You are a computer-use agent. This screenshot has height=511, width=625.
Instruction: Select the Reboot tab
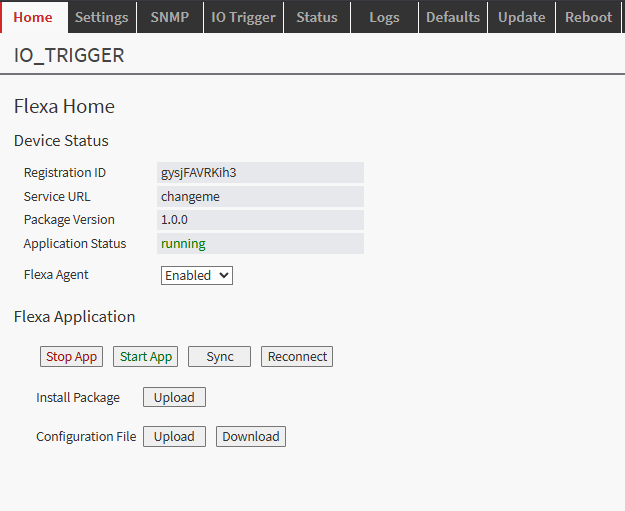(588, 17)
